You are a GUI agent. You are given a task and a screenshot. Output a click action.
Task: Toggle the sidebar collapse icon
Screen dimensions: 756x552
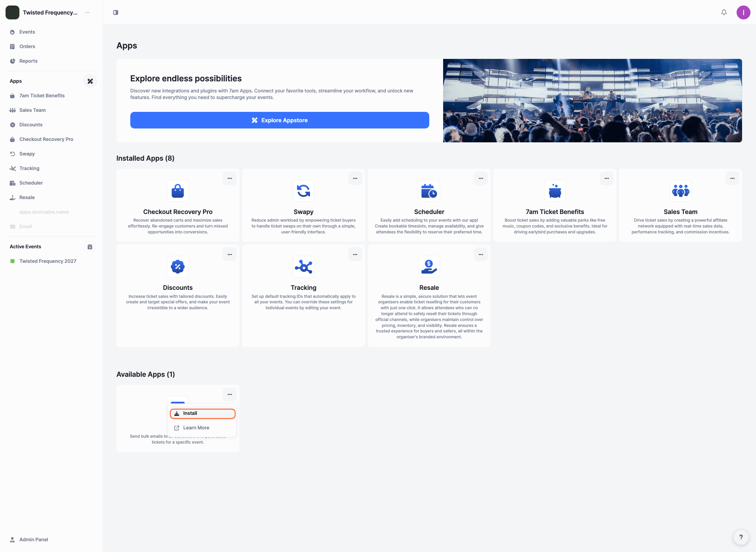coord(116,12)
